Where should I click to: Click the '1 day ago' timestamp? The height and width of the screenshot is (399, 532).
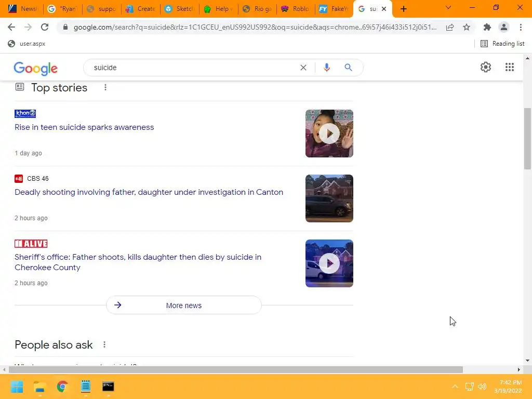click(28, 153)
